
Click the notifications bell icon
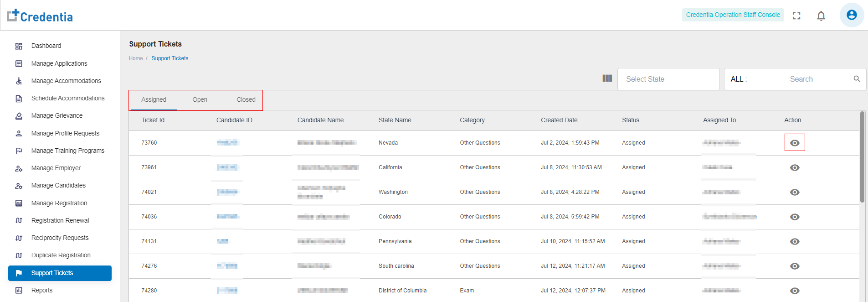[821, 16]
